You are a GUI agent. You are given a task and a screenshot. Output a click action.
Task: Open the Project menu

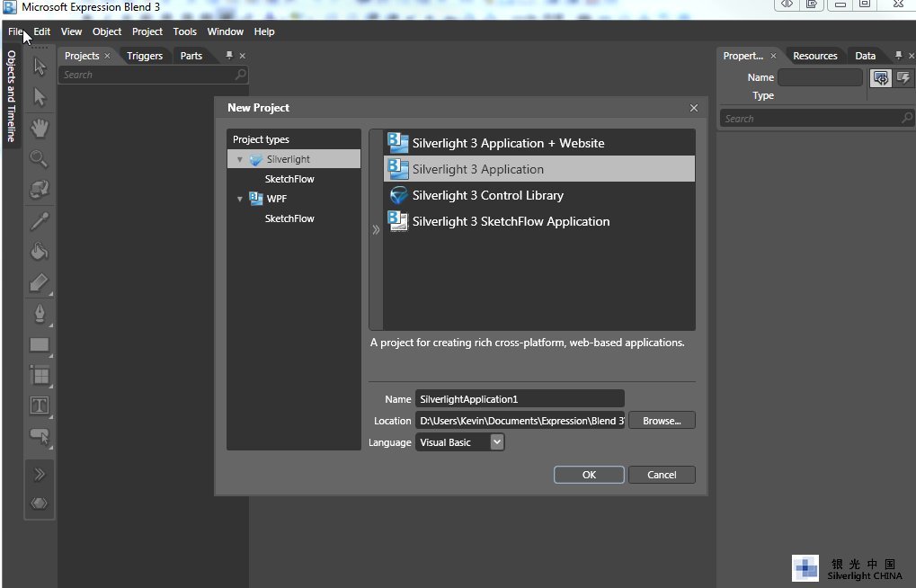pyautogui.click(x=147, y=31)
